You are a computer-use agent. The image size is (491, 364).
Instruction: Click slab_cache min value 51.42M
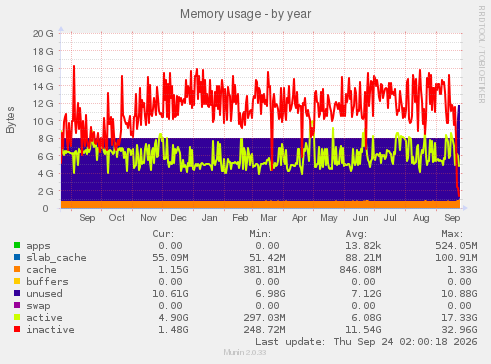(267, 258)
